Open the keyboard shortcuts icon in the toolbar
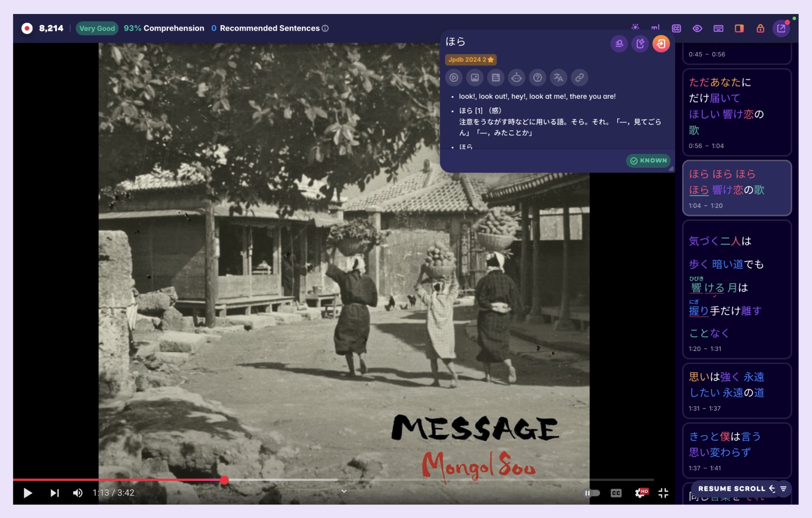This screenshot has width=812, height=518. [718, 28]
